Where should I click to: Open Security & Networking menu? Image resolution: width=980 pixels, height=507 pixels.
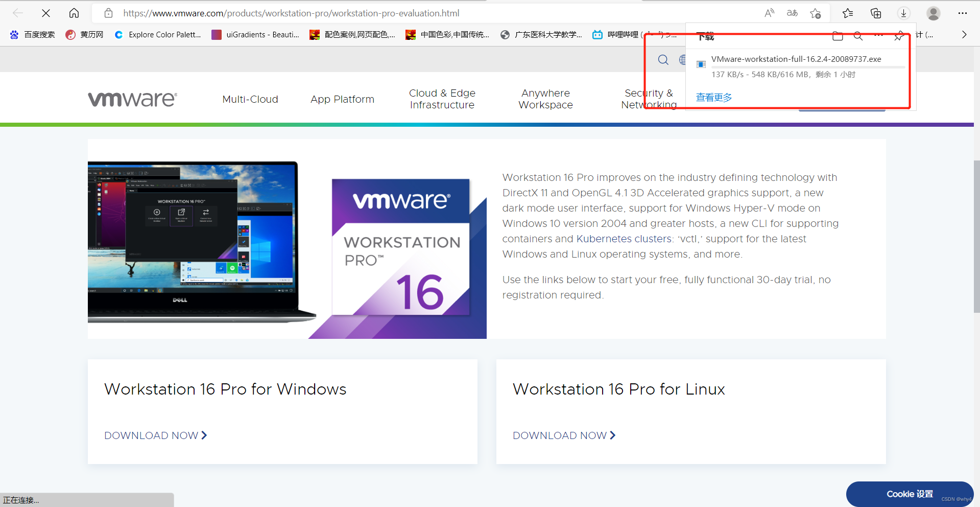[x=649, y=99]
